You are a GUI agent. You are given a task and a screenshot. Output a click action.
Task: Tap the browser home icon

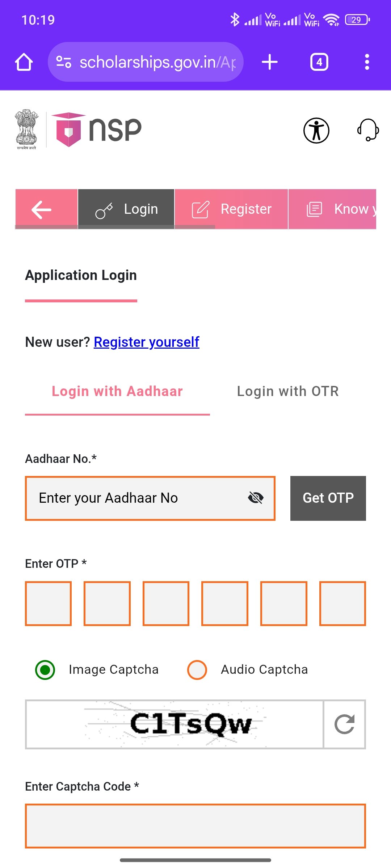tap(24, 62)
